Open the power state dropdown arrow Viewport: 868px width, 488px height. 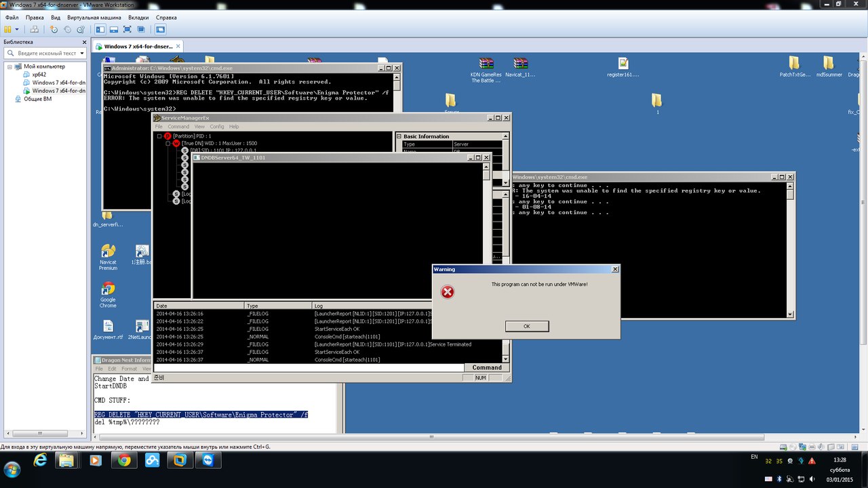[17, 30]
